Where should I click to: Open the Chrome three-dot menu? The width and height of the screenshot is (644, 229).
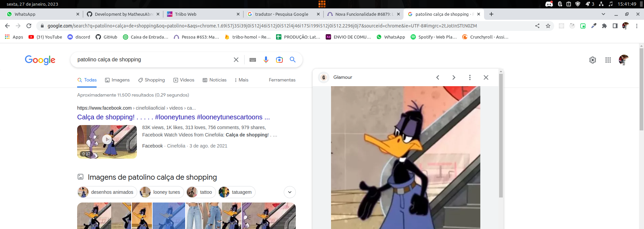pos(637,26)
